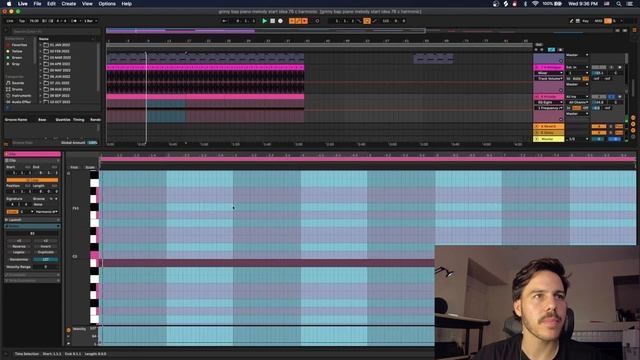Select the Gray collection
Viewport: 640px width, 360px height.
tap(16, 64)
